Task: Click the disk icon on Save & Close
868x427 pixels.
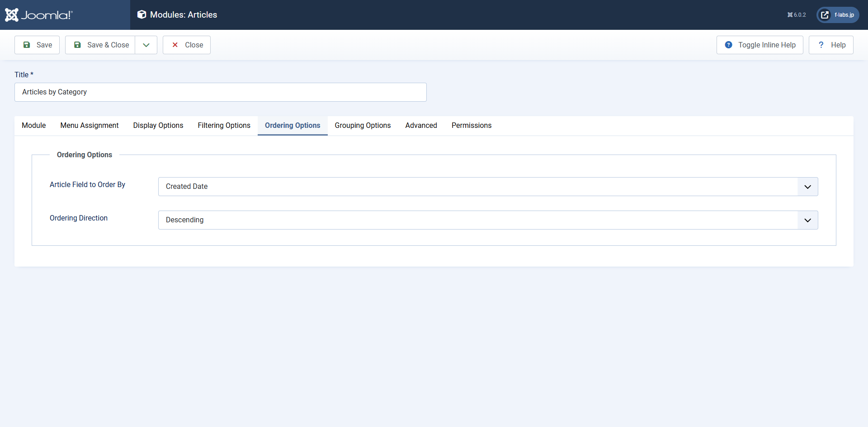Action: click(78, 45)
